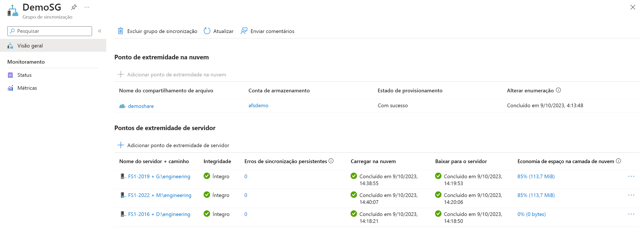Pin the DemoSG blade
644x230 pixels.
coord(74,7)
